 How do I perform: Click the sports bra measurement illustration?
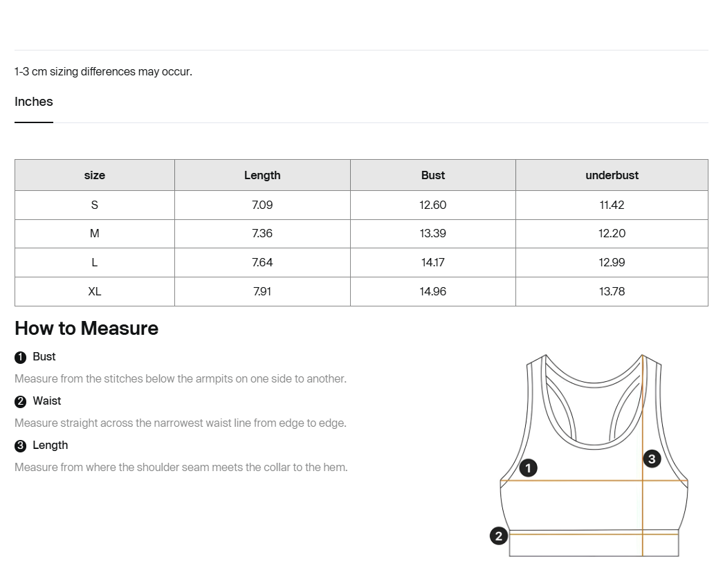tap(594, 456)
